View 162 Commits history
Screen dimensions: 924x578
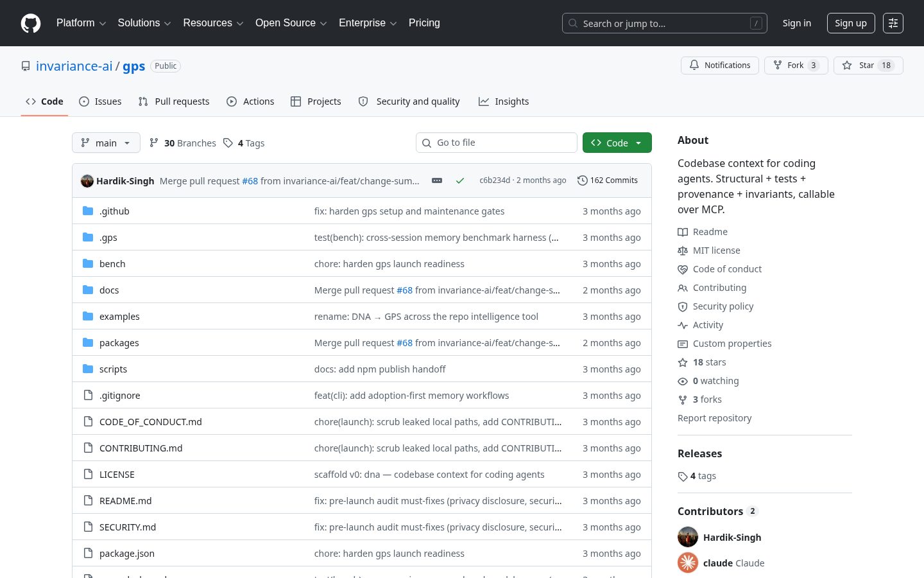pos(608,180)
